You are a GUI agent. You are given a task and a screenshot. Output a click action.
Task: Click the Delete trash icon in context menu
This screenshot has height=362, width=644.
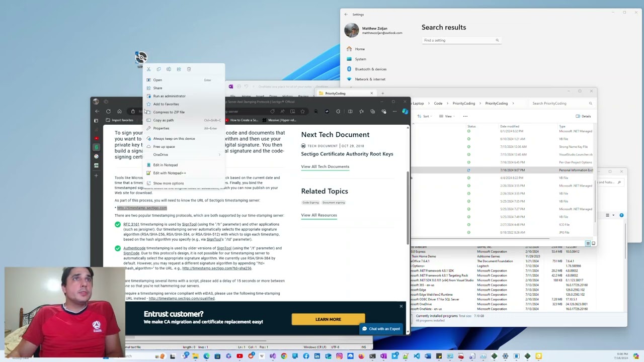189,69
